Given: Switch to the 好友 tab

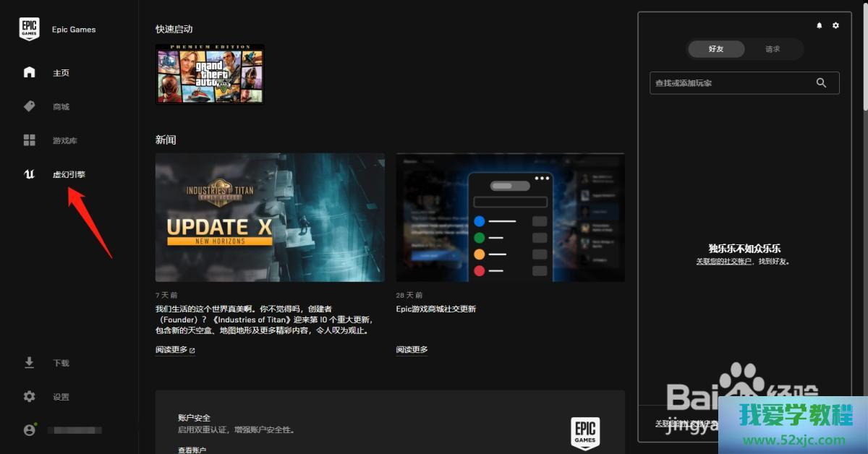Looking at the screenshot, I should coord(715,49).
